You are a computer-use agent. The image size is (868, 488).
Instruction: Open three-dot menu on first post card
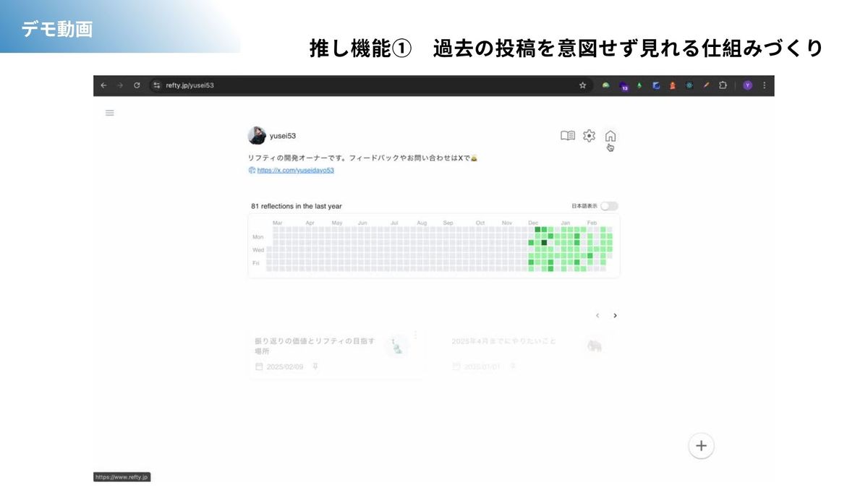(x=415, y=335)
